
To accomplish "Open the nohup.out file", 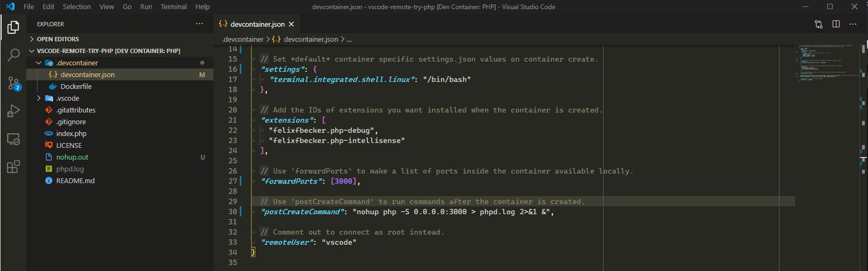I will pyautogui.click(x=120, y=157).
